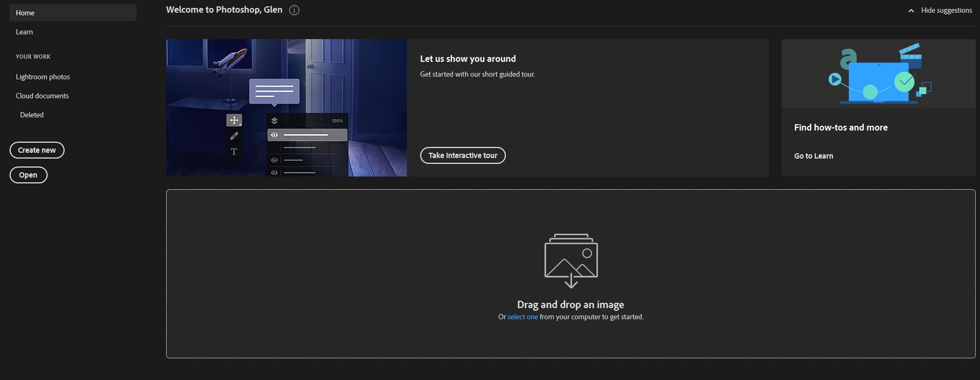Click the YOUR WORK section label

pyautogui.click(x=33, y=57)
